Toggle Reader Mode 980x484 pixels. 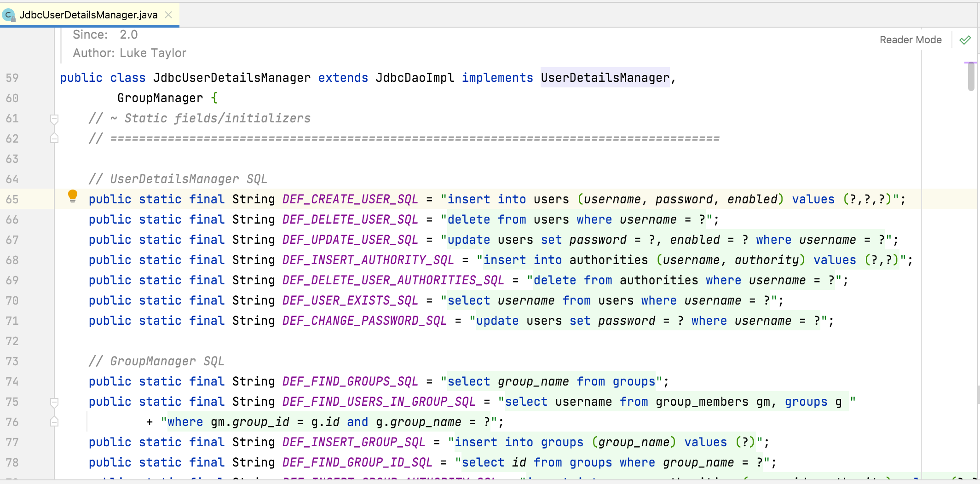pos(910,40)
